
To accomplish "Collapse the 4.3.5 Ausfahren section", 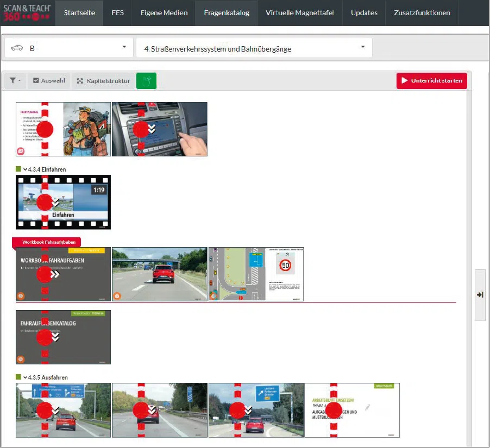I will (x=25, y=377).
